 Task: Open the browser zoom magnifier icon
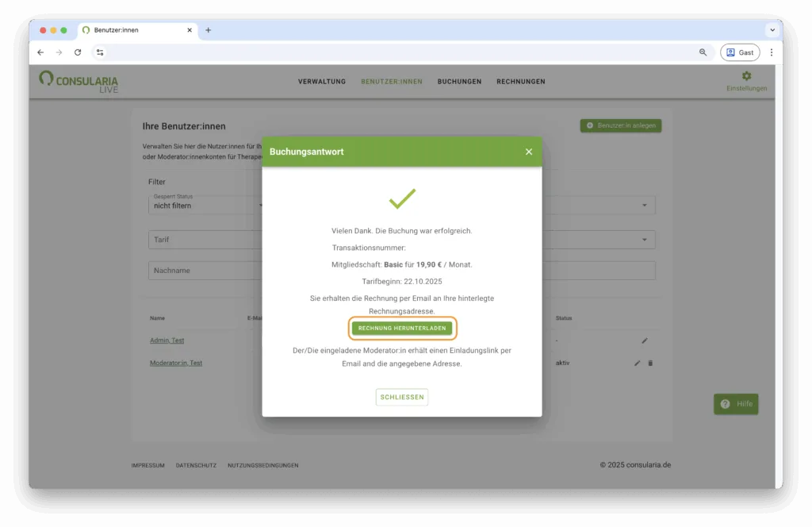(703, 52)
